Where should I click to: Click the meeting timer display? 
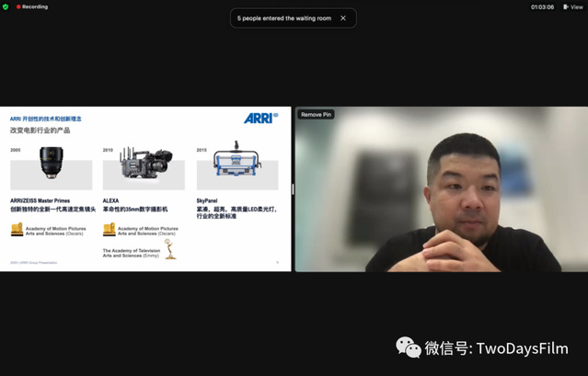[542, 6]
